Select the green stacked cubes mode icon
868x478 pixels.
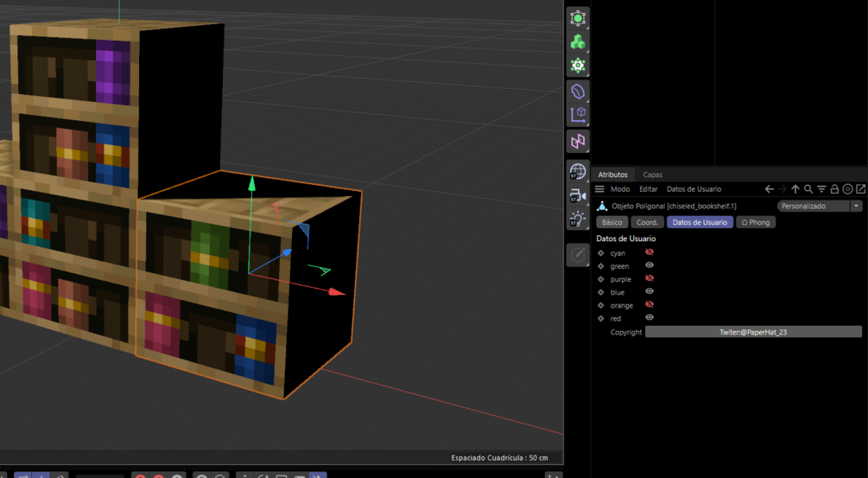pyautogui.click(x=578, y=42)
